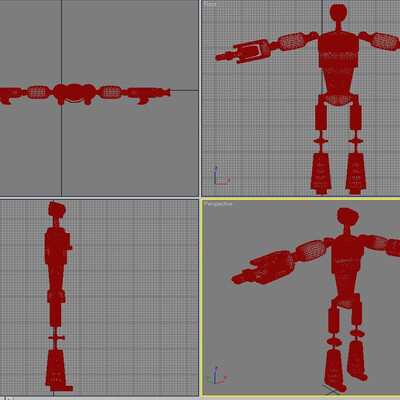Select the robot head in the side viewport
This screenshot has width=400, height=400.
coord(57,209)
